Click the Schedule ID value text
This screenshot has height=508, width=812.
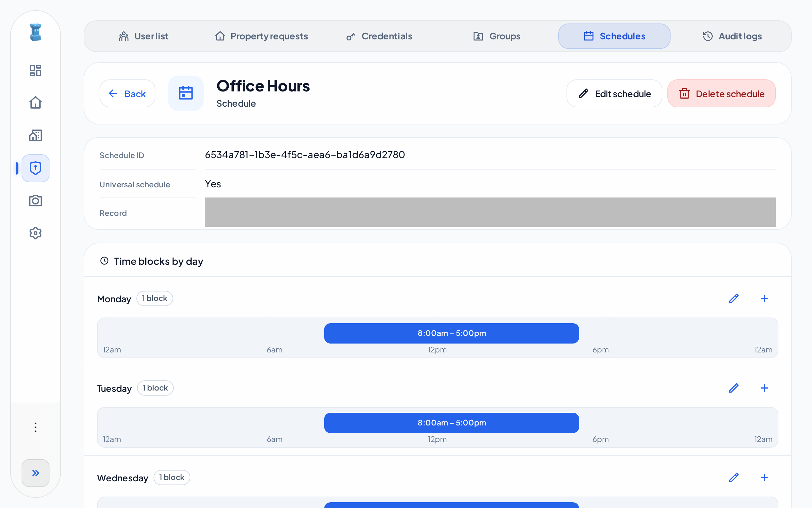tap(305, 155)
